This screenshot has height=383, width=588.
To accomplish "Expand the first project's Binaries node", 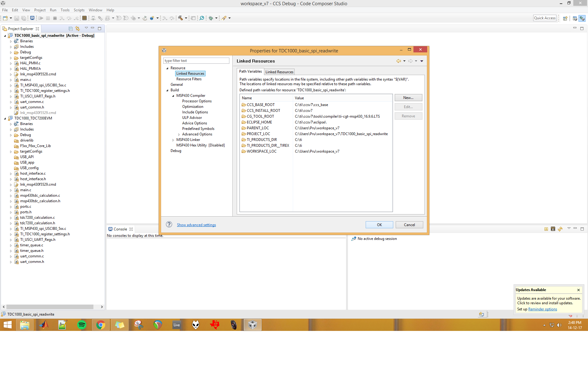I will [11, 41].
